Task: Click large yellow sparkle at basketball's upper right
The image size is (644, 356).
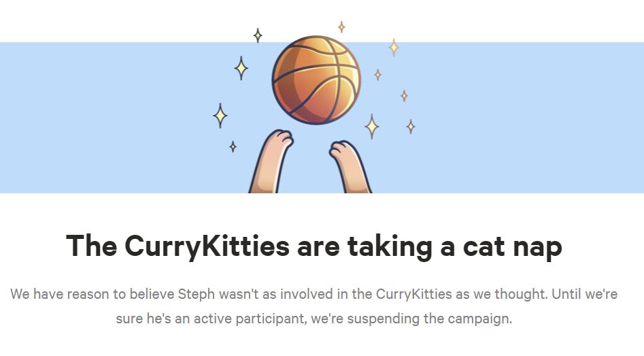Action: point(394,47)
